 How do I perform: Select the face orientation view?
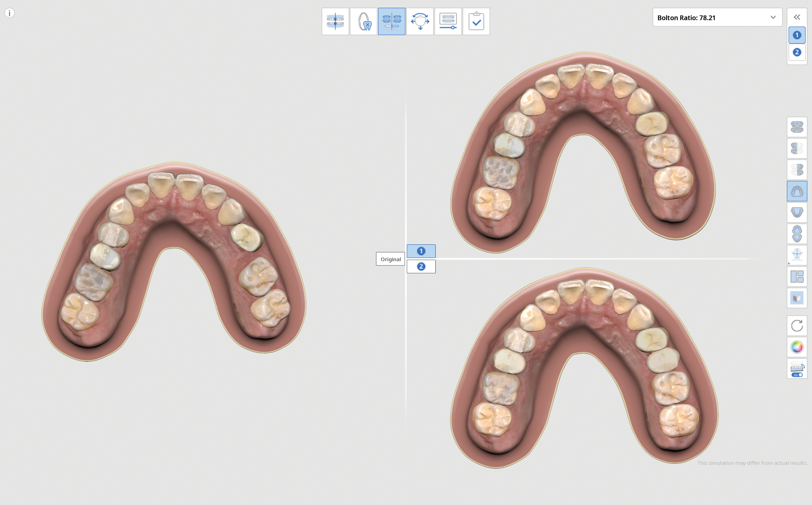797,255
